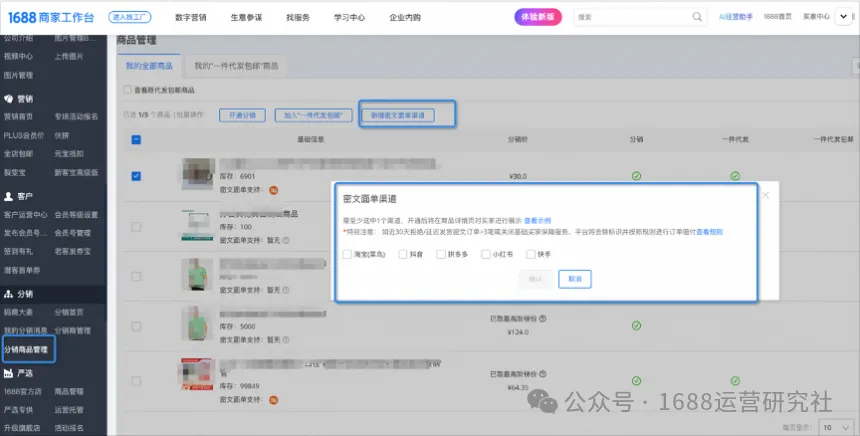Screen dimensions: 860x436
Task: Open the 查看示例 link in dialog
Action: pos(538,220)
